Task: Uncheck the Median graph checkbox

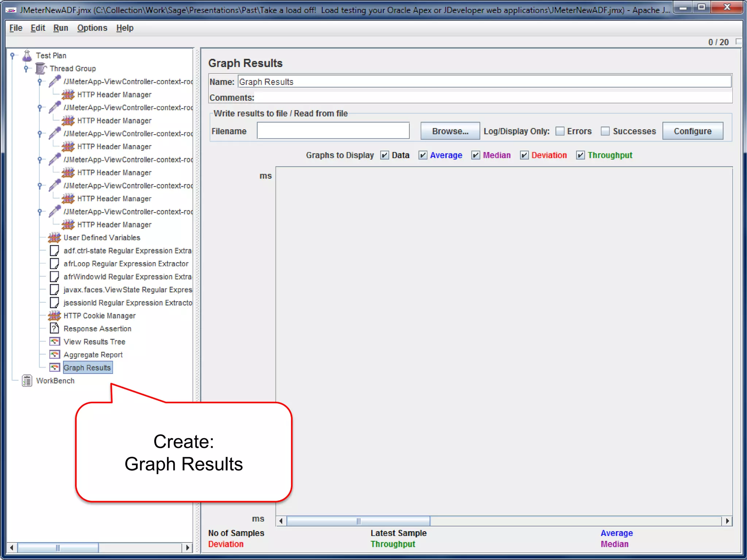Action: (476, 155)
